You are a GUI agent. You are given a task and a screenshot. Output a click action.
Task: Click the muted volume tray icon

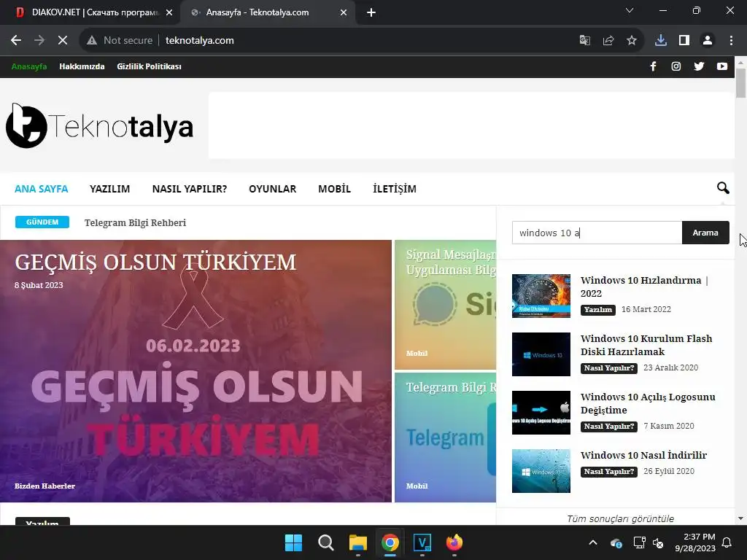(x=659, y=542)
